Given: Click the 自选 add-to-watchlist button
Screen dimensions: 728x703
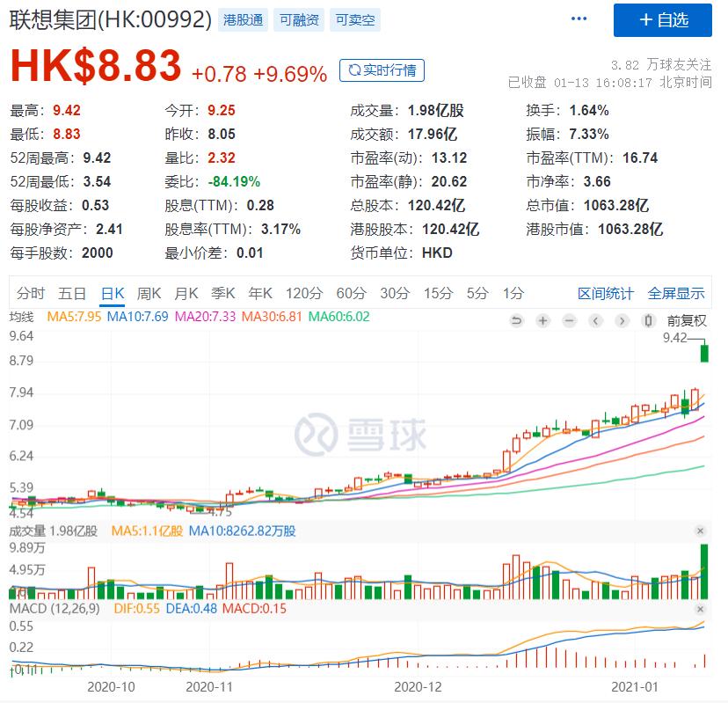Looking at the screenshot, I should click(x=661, y=20).
